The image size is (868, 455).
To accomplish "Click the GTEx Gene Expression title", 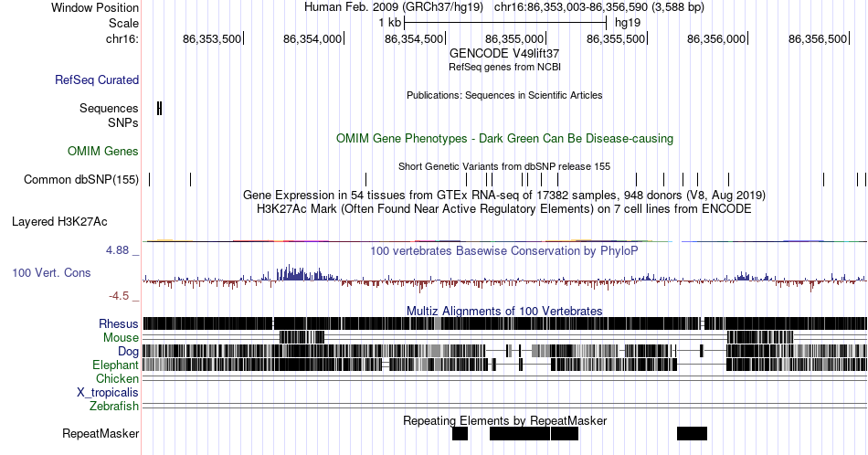I will [504, 196].
